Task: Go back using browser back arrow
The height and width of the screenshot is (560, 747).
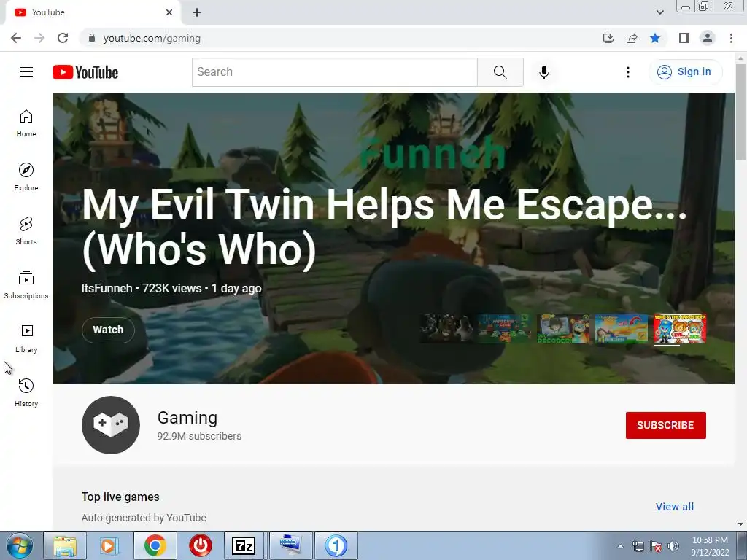Action: [x=16, y=38]
